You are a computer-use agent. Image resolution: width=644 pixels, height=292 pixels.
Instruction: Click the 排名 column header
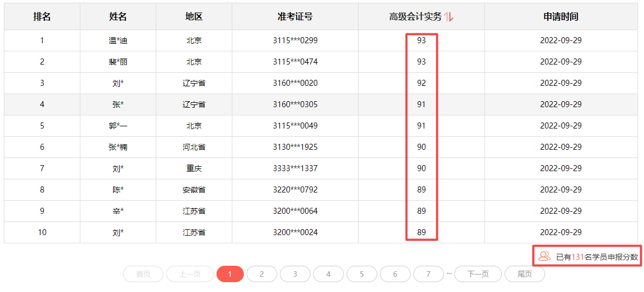pos(42,16)
